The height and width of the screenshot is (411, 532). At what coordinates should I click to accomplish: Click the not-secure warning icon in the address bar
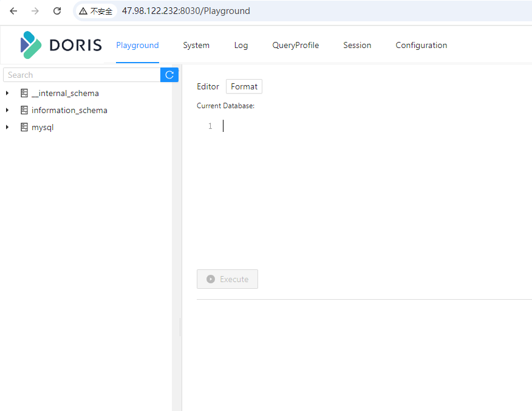83,11
